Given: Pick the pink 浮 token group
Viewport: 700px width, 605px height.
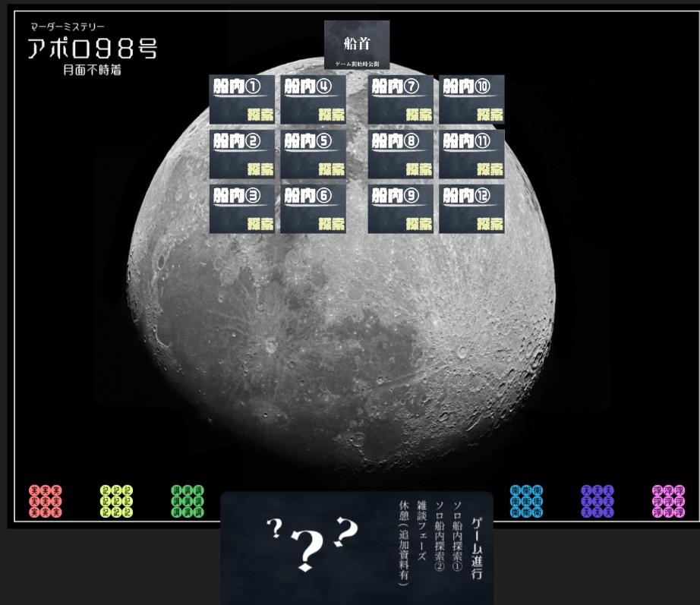Looking at the screenshot, I should pyautogui.click(x=668, y=501).
